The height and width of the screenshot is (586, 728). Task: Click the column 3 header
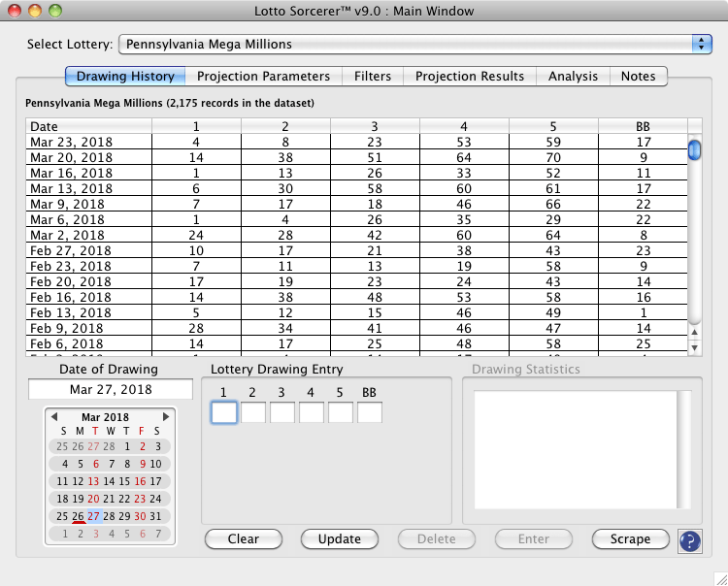(x=375, y=126)
